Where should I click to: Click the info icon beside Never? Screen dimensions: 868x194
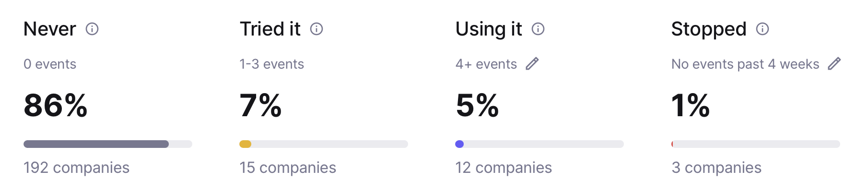click(x=92, y=29)
